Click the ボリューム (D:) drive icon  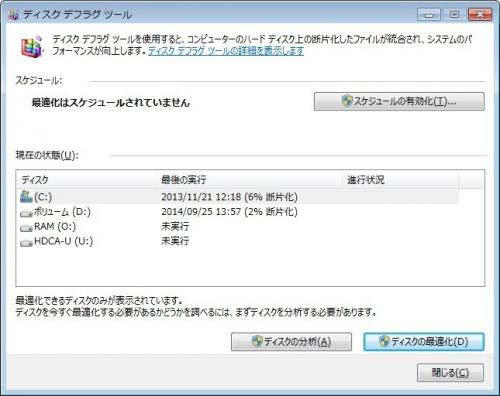[x=26, y=213]
